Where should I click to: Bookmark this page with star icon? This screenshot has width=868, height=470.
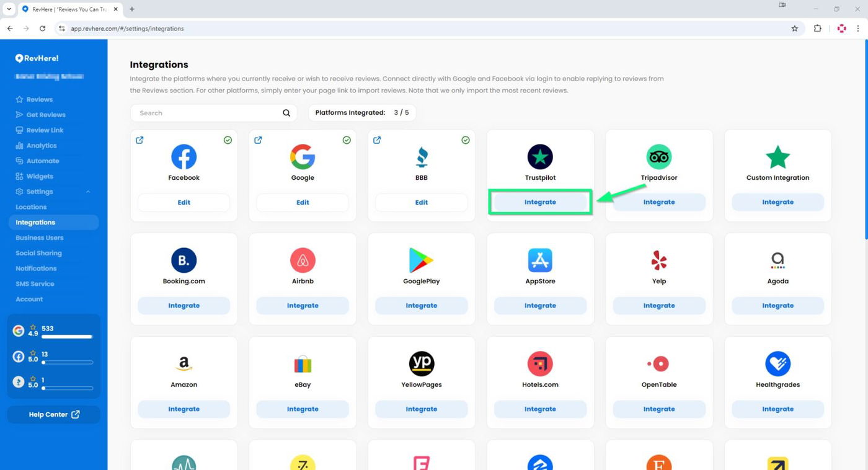[795, 29]
